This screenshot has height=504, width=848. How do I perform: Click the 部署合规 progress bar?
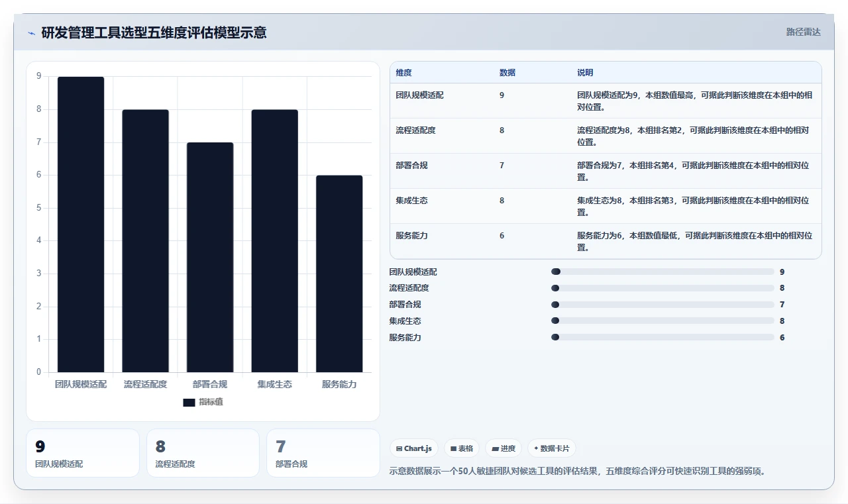click(662, 305)
